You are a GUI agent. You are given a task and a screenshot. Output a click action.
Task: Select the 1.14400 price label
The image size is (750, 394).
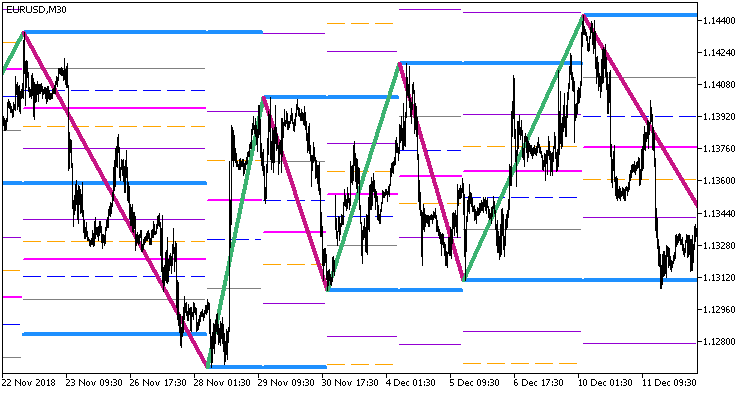tap(719, 21)
